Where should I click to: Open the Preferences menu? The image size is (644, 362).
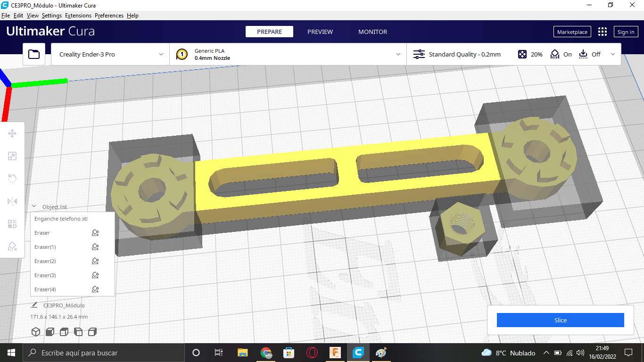[x=109, y=16]
